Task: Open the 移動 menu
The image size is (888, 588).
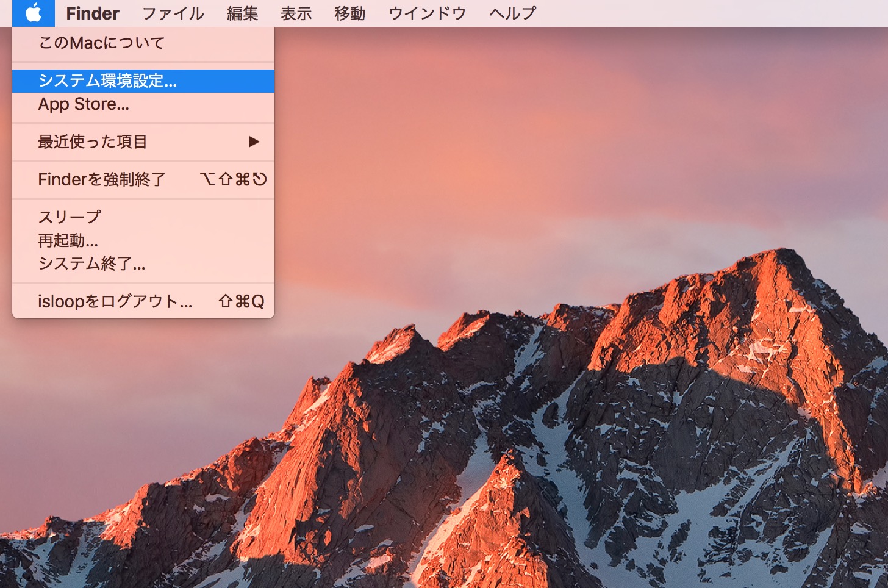Action: pyautogui.click(x=350, y=13)
